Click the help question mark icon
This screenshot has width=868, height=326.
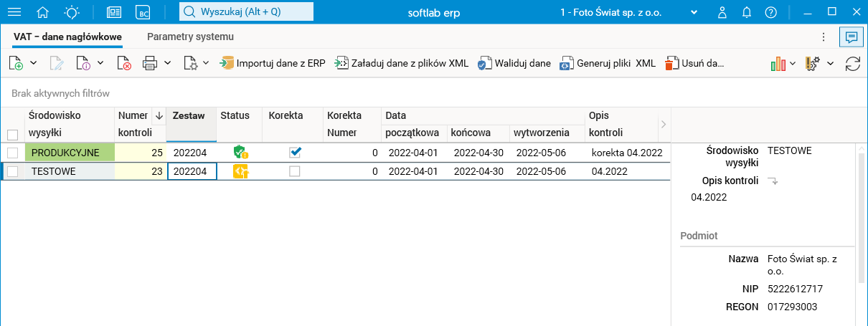pos(770,12)
